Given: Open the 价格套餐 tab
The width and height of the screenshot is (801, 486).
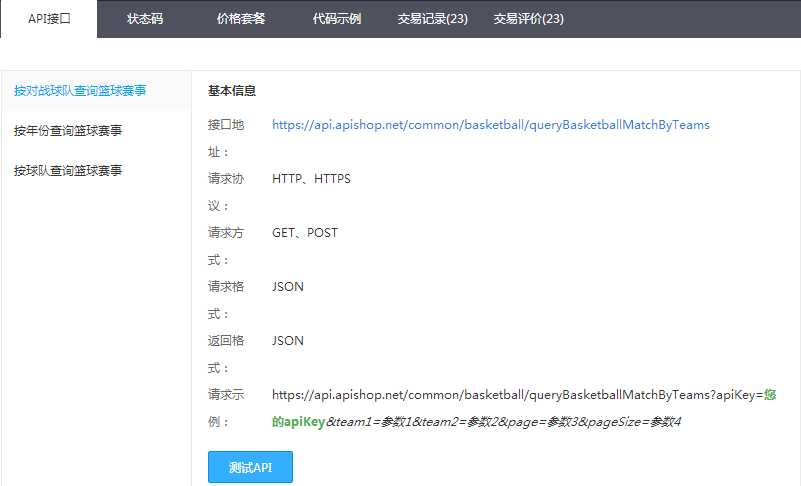Looking at the screenshot, I should (241, 19).
